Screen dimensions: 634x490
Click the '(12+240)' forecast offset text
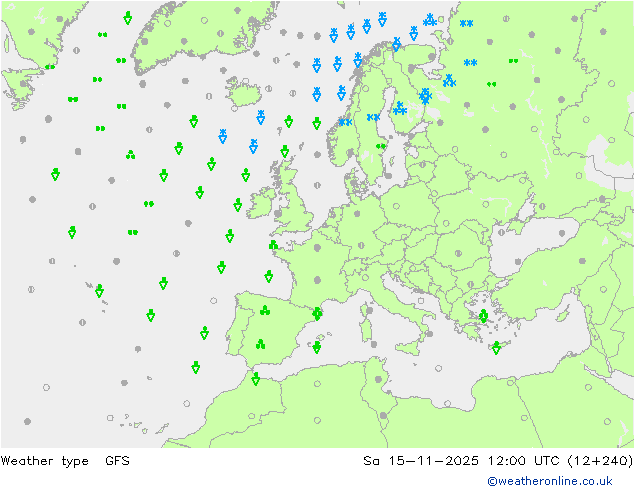click(600, 460)
